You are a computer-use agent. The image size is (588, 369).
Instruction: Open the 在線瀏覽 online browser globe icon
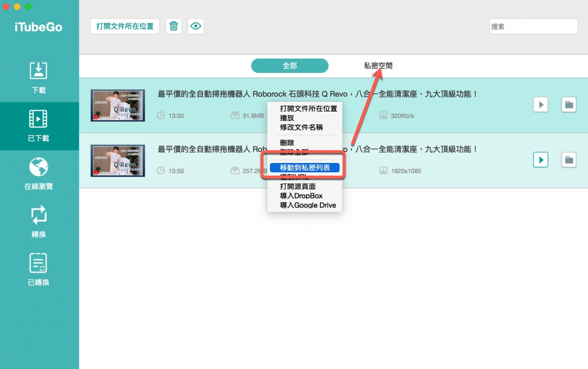(39, 167)
